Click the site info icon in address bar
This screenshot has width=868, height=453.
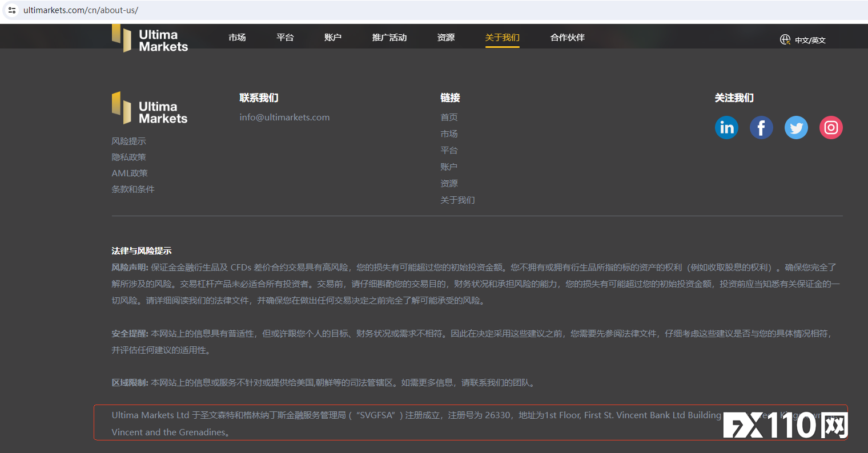coord(12,10)
